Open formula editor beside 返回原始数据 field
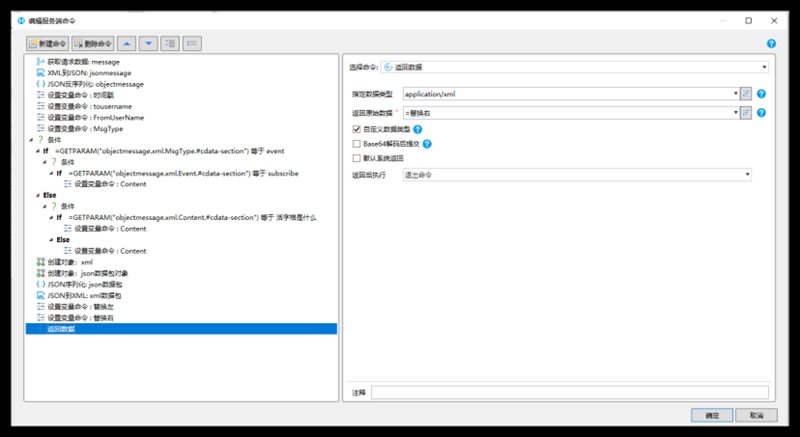This screenshot has width=800, height=437. click(746, 113)
